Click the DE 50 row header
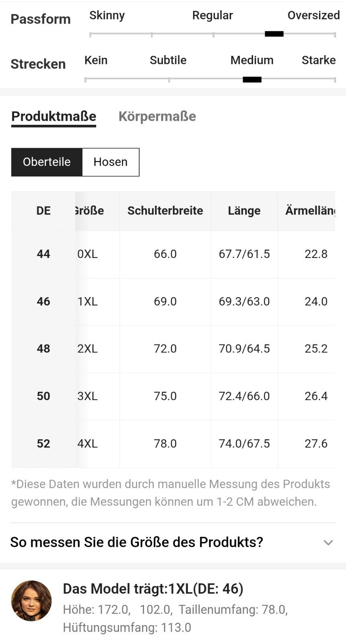Image resolution: width=346 pixels, height=644 pixels. 43,396
